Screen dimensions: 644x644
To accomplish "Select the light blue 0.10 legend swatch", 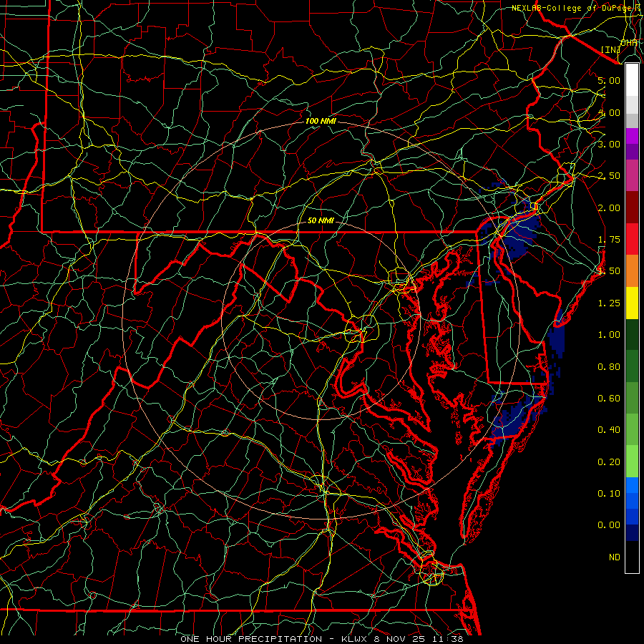I will point(632,485).
